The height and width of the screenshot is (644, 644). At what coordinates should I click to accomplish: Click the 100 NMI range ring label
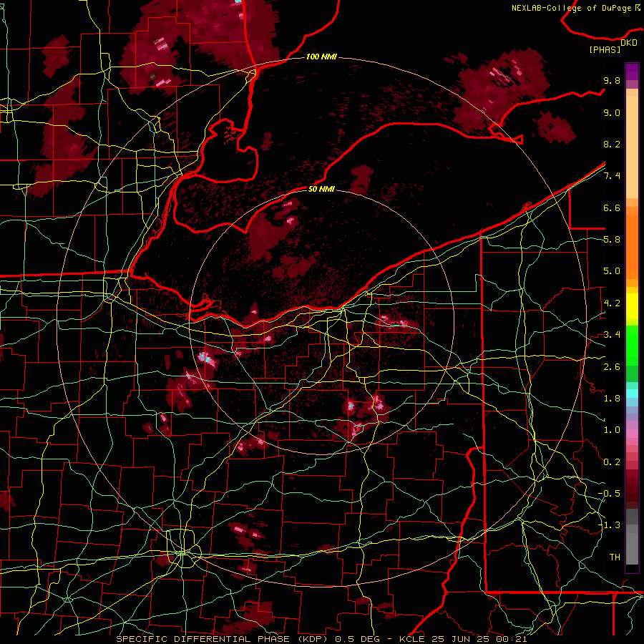pyautogui.click(x=321, y=57)
